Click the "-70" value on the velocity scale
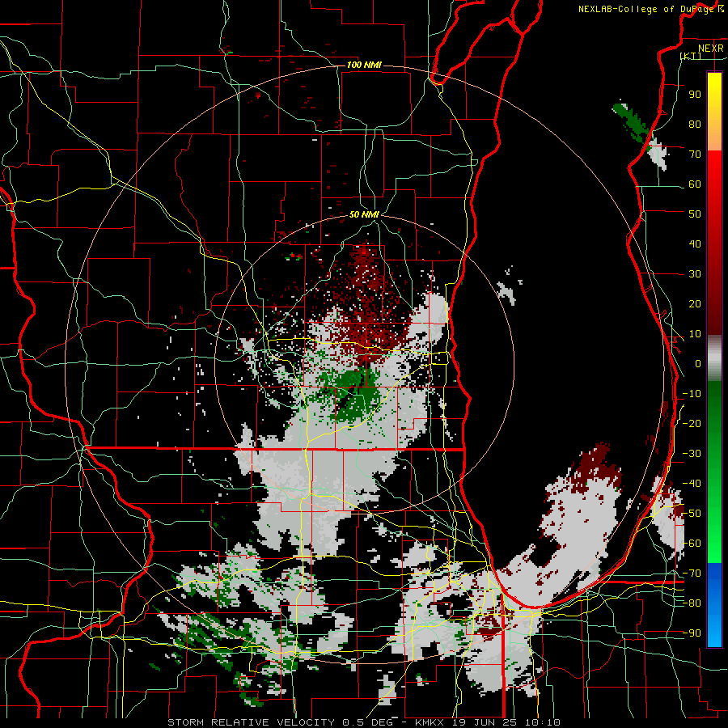The width and height of the screenshot is (728, 728). 692,574
